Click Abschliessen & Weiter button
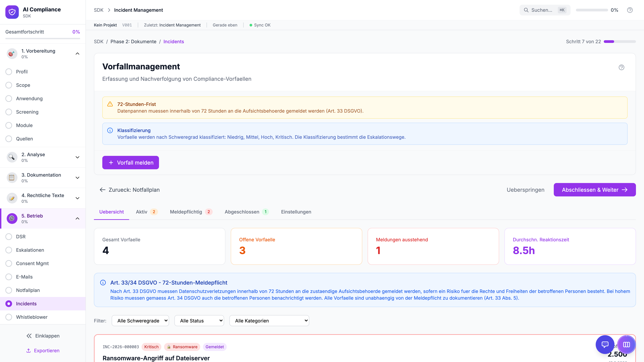This screenshot has width=644, height=362. [595, 190]
